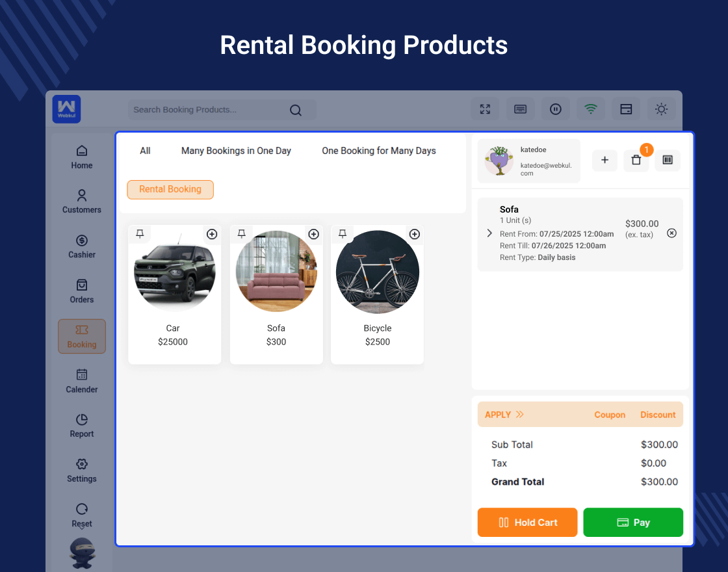Toggle the light/dark theme sun icon
The image size is (728, 572).
click(x=661, y=109)
